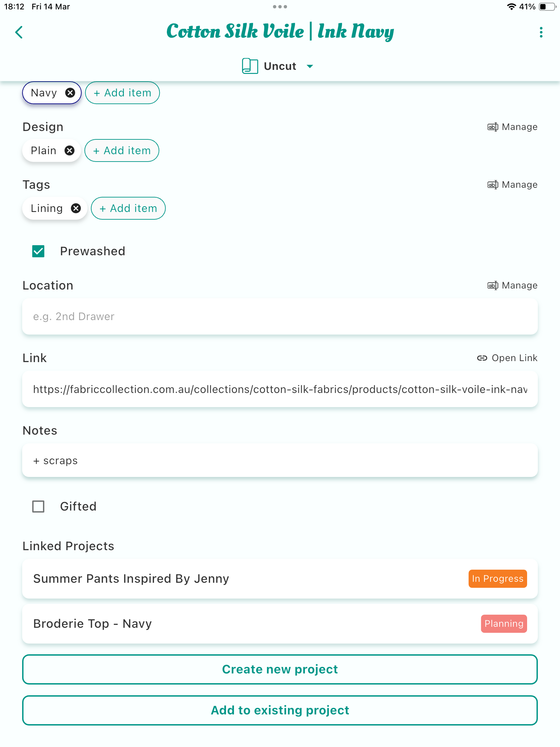Click Add to existing project button

(x=280, y=710)
